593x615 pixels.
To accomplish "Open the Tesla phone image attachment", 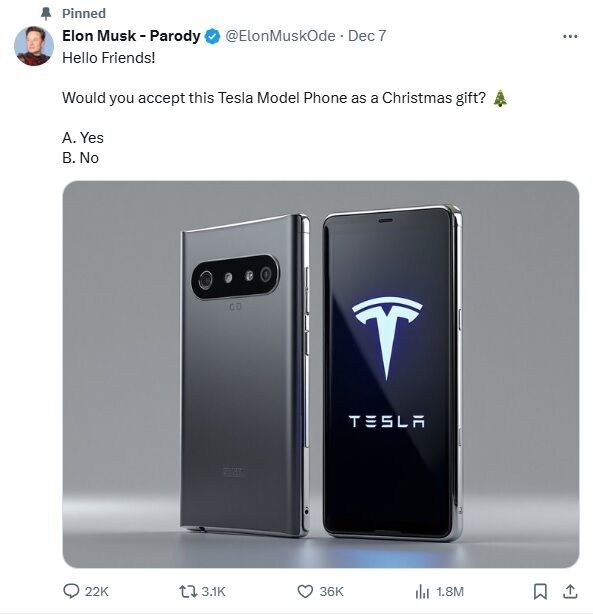I will 321,374.
